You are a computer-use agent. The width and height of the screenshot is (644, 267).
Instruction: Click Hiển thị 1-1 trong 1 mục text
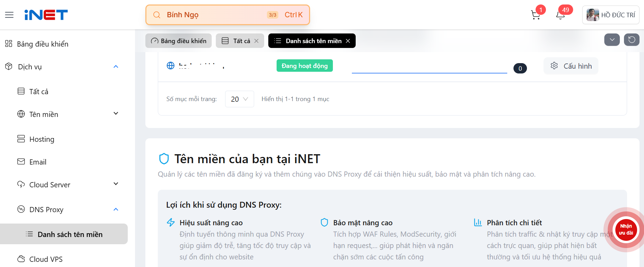pyautogui.click(x=295, y=99)
